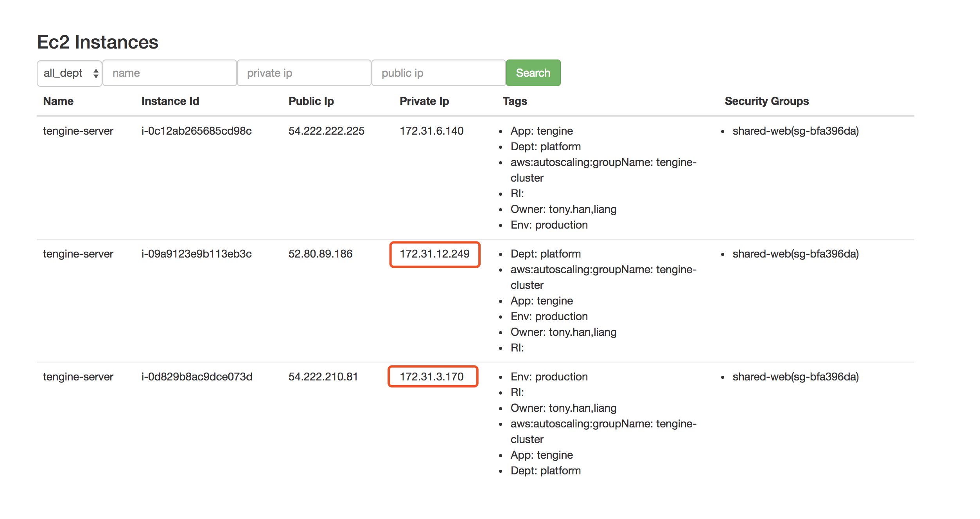The height and width of the screenshot is (519, 980).
Task: Open the all_dept department dropdown
Action: pyautogui.click(x=70, y=73)
